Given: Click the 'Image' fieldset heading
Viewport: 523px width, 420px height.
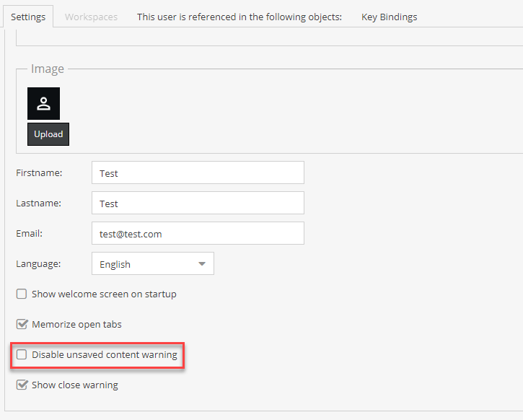Looking at the screenshot, I should 48,69.
